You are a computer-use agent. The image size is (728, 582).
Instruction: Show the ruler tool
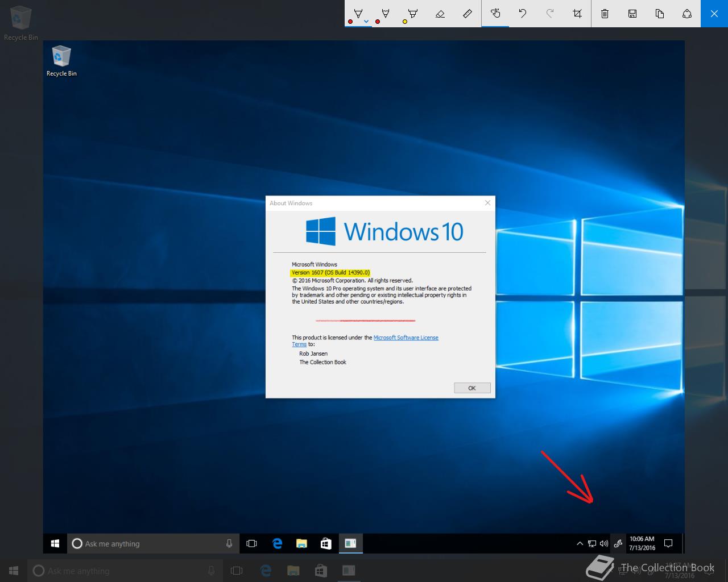click(x=468, y=13)
